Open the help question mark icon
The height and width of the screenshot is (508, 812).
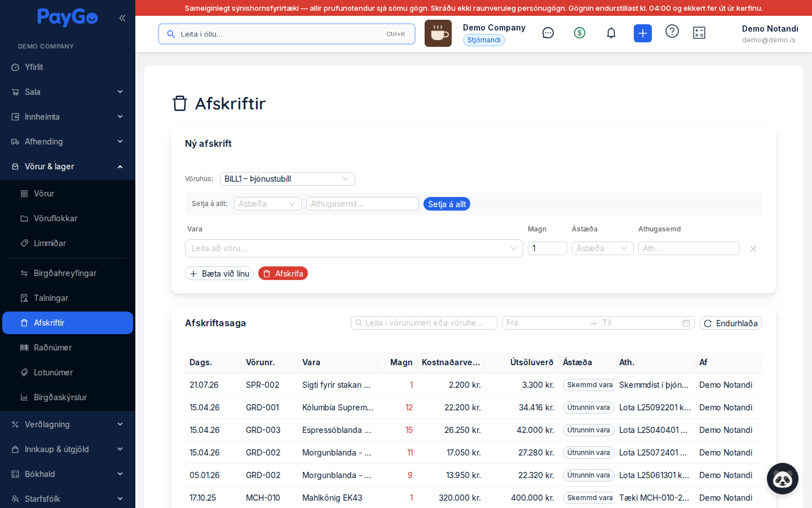click(x=672, y=31)
